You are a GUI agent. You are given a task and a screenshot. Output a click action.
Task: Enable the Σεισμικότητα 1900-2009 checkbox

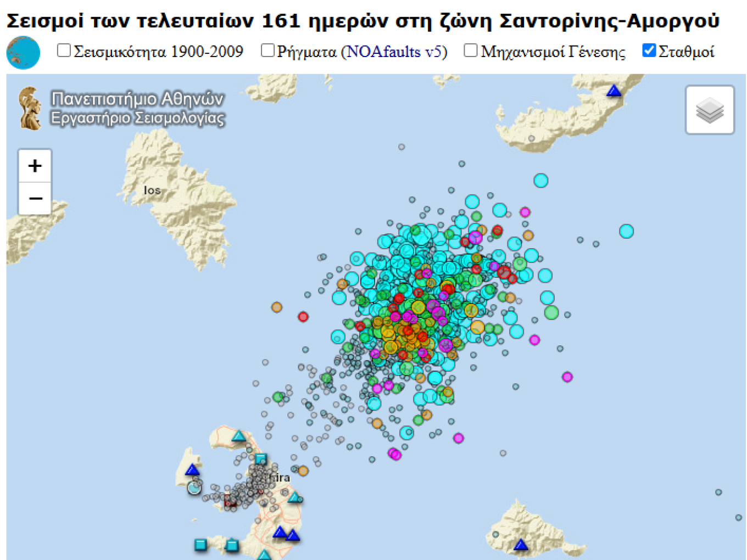tap(64, 51)
